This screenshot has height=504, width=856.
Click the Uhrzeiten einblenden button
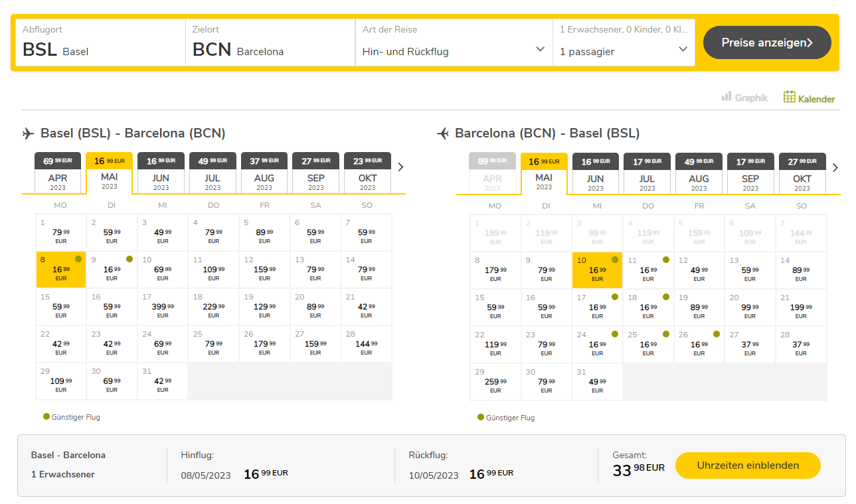(748, 465)
